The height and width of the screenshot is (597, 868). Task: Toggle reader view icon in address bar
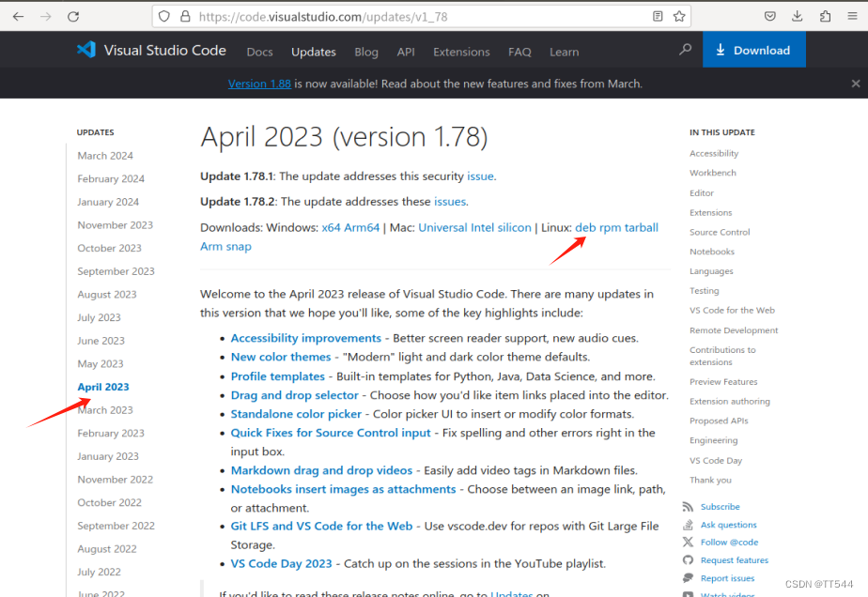pos(658,17)
